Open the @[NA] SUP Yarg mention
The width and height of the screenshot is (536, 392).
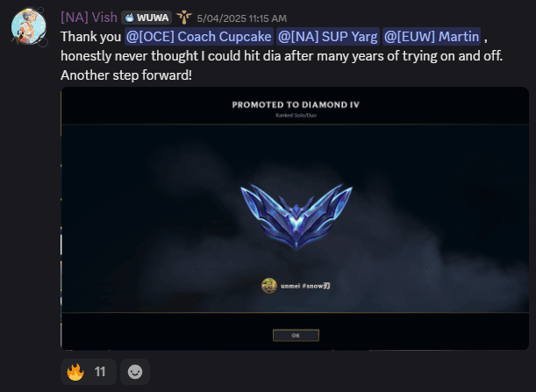click(x=327, y=37)
